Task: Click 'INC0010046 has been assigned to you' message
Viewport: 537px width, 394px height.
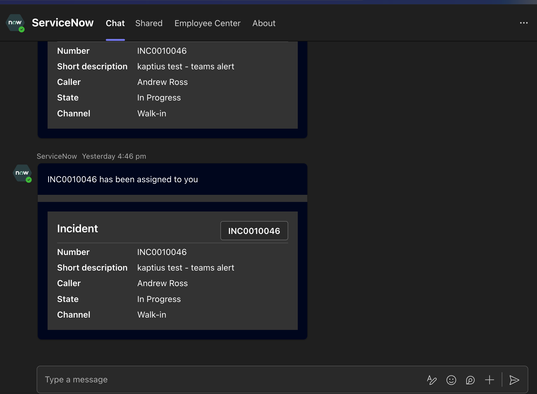Action: tap(123, 180)
